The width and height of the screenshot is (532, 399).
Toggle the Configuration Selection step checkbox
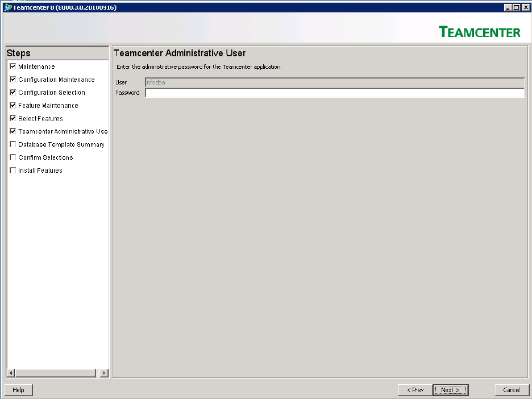point(13,92)
